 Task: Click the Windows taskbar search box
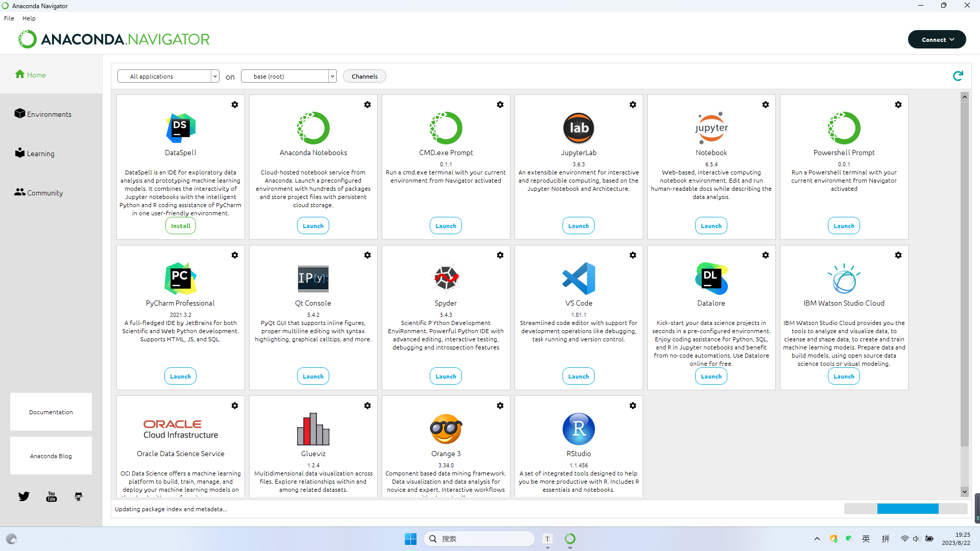[479, 539]
